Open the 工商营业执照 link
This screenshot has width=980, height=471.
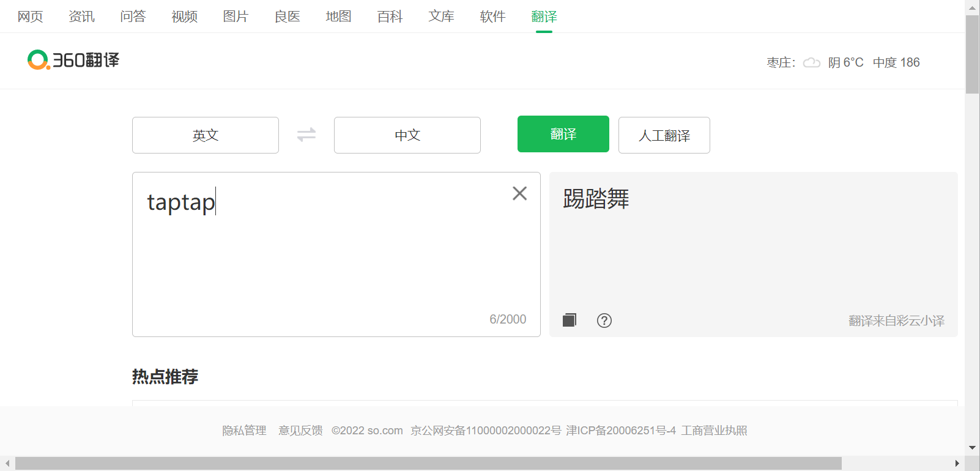(x=715, y=431)
